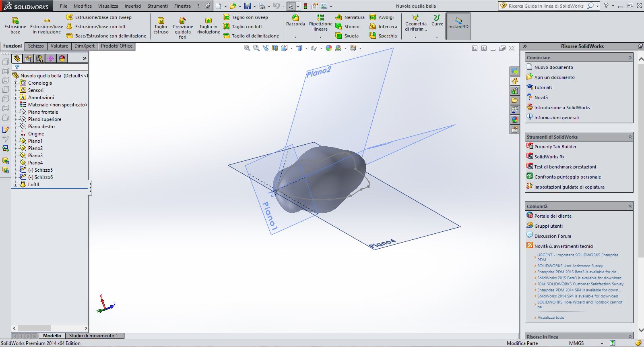This screenshot has height=347, width=644.
Task: Select the Curve tool
Action: [x=437, y=21]
